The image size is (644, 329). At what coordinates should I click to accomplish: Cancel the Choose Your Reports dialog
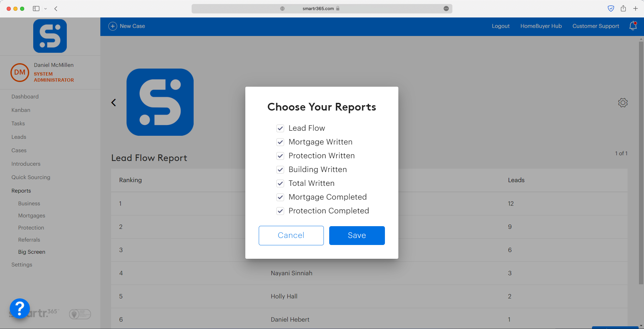tap(291, 236)
